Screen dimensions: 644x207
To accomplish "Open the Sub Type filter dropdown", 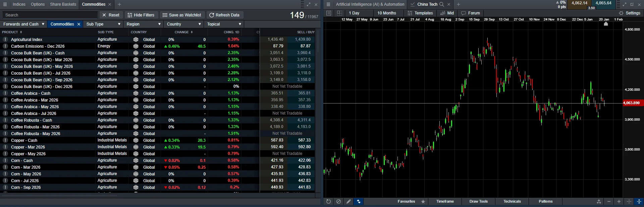I will pos(103,24).
